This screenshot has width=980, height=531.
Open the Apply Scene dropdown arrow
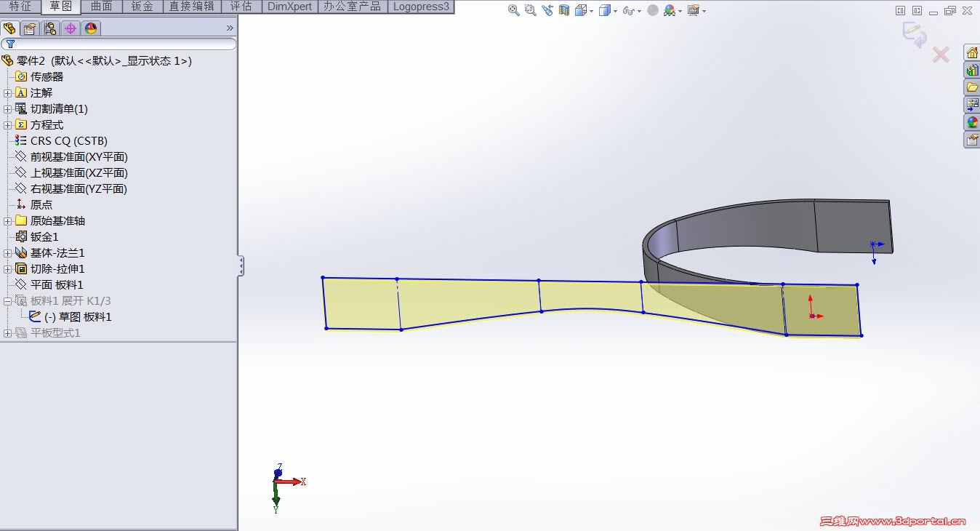pyautogui.click(x=680, y=11)
